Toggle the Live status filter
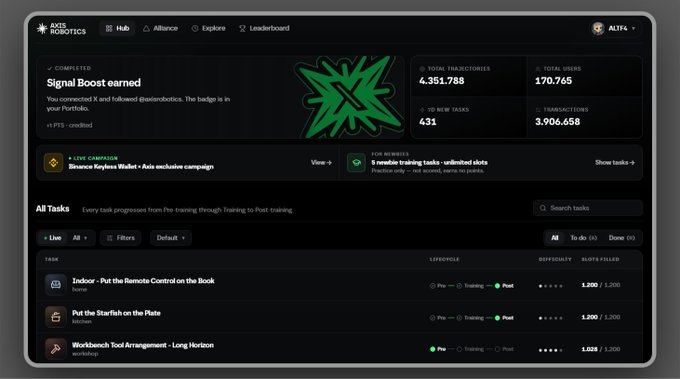 pyautogui.click(x=52, y=238)
